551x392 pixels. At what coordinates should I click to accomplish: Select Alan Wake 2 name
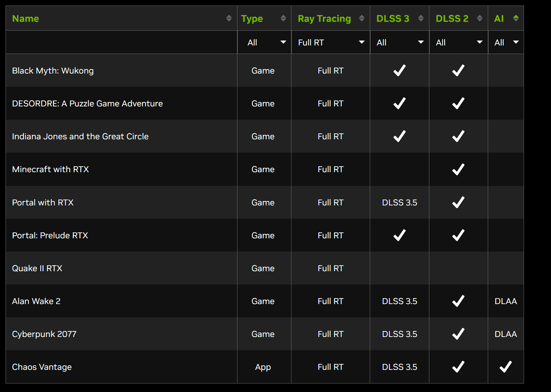click(x=36, y=301)
